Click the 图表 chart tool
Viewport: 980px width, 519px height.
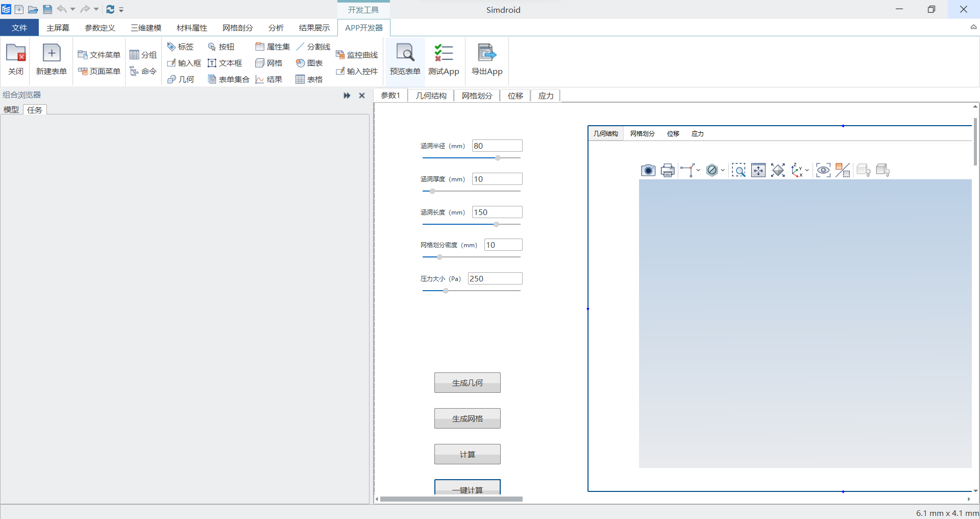[x=309, y=63]
